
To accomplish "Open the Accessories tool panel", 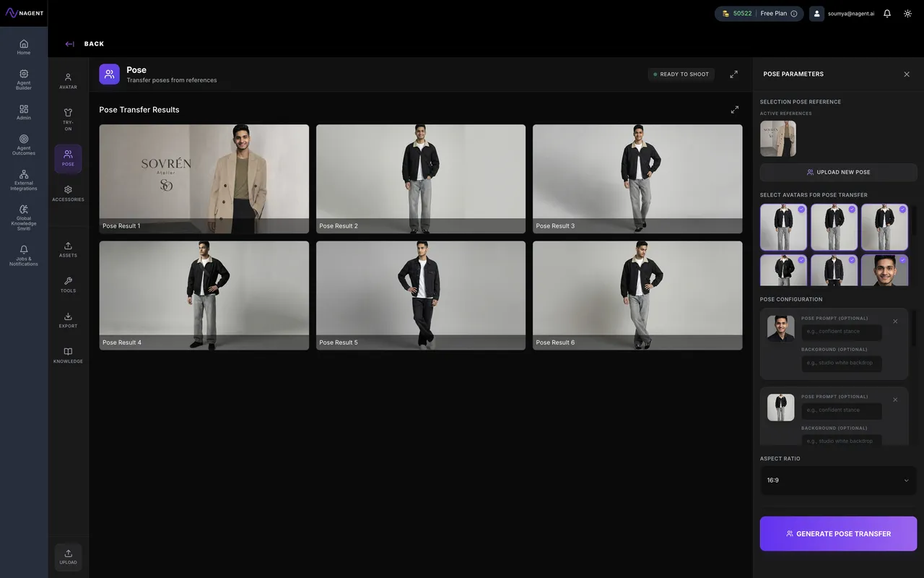I will pyautogui.click(x=68, y=193).
